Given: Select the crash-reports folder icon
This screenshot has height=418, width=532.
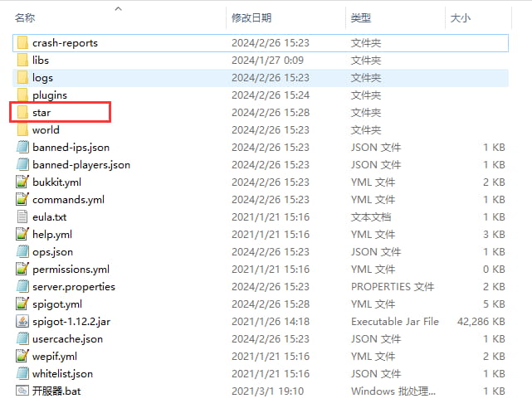Looking at the screenshot, I should point(22,42).
